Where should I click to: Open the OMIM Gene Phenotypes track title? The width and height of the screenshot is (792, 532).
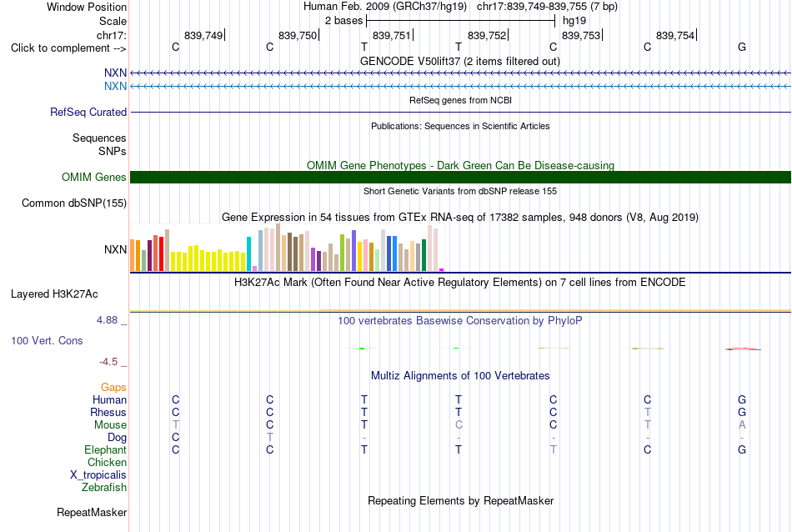(460, 165)
